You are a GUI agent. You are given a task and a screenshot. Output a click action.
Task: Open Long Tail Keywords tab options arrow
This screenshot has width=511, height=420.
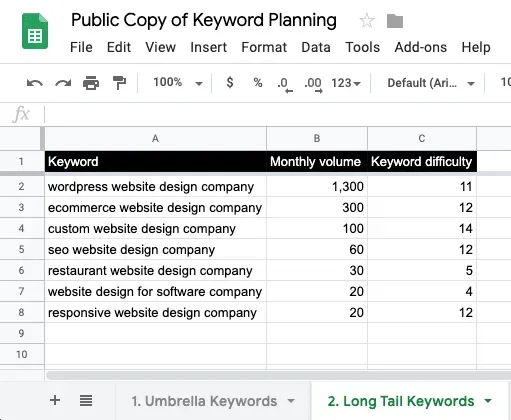[488, 401]
